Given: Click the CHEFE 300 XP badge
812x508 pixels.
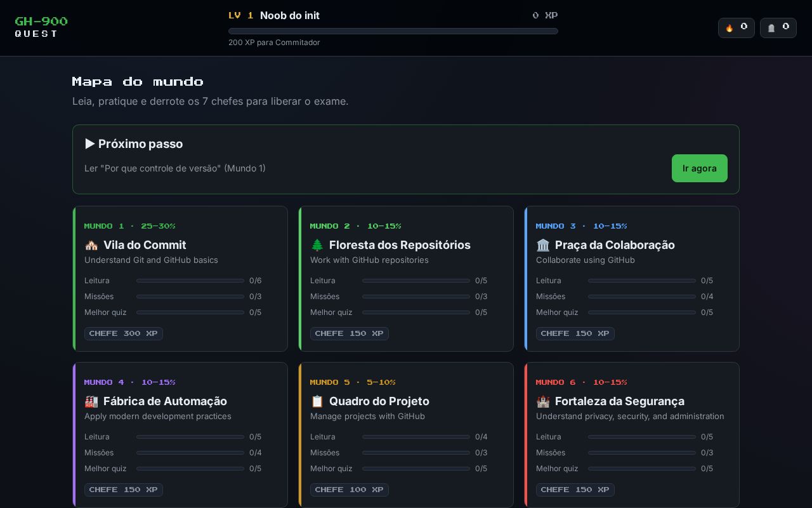Looking at the screenshot, I should click(x=124, y=333).
